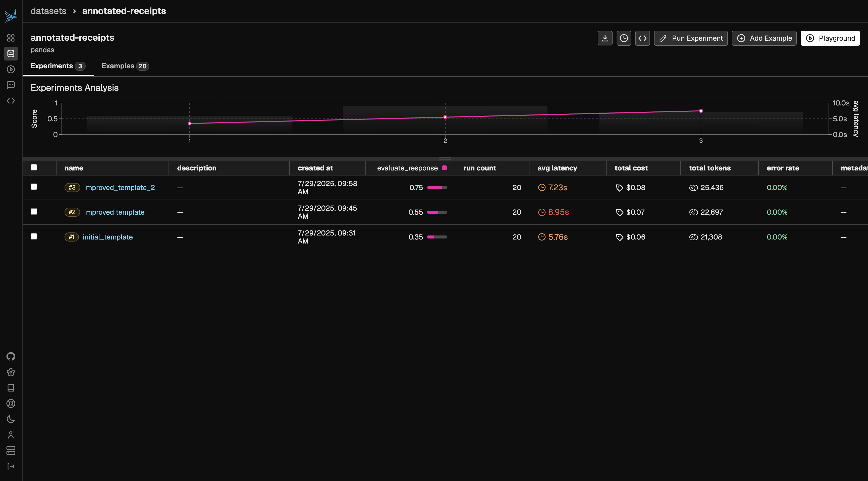
Task: Click the datasets breadcrumb link
Action: pos(48,11)
